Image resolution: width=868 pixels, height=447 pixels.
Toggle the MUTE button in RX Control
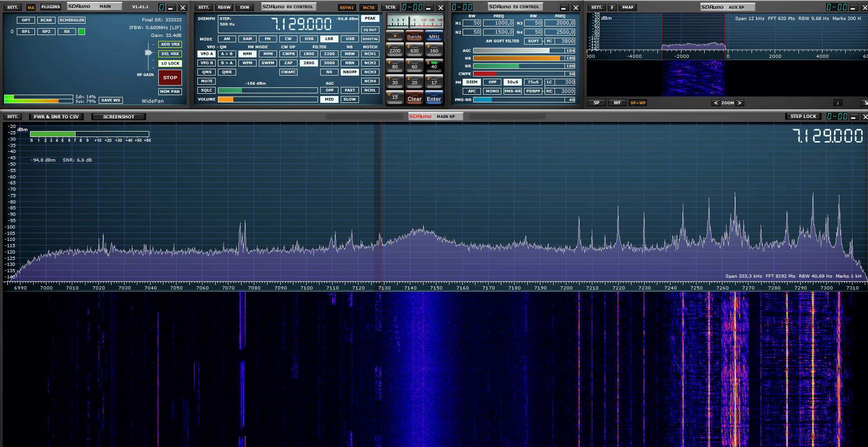click(x=207, y=81)
